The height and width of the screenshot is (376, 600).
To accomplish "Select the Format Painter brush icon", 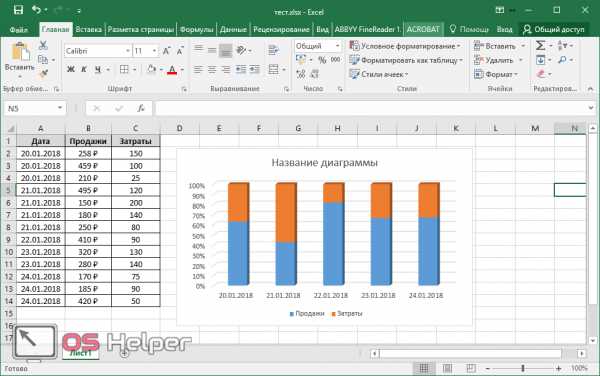I will pyautogui.click(x=44, y=73).
